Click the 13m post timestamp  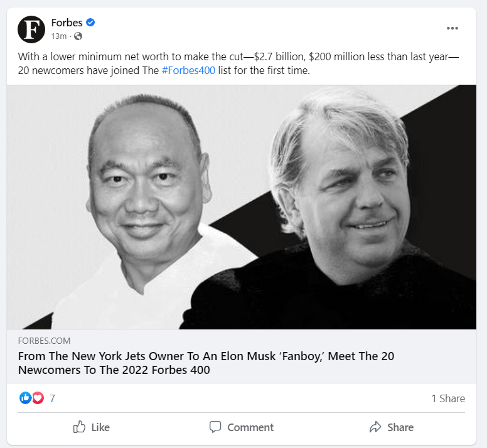click(x=58, y=36)
